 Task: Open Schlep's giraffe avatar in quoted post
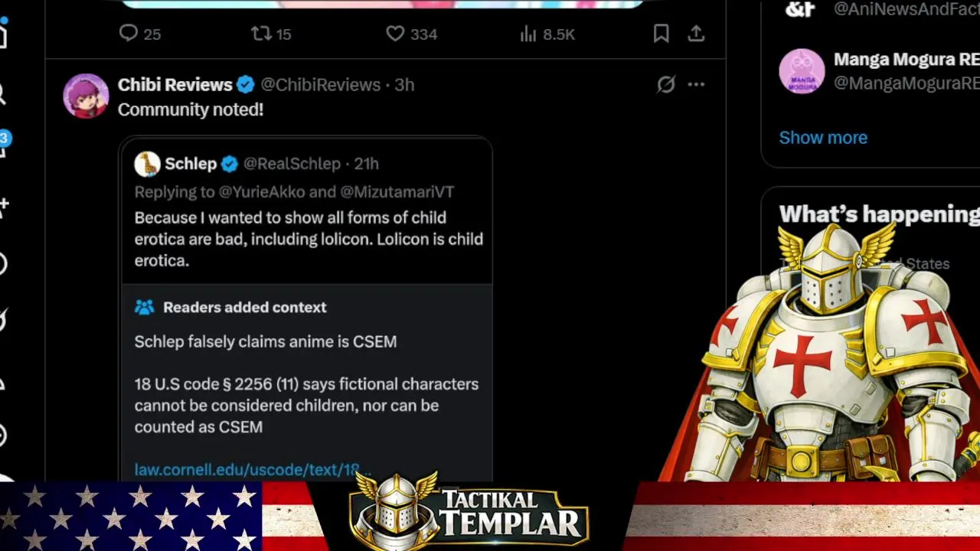pos(147,164)
